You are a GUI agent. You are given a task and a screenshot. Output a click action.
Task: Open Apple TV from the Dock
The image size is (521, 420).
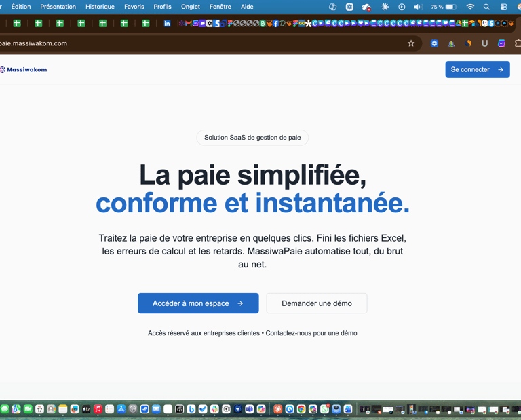pyautogui.click(x=86, y=409)
